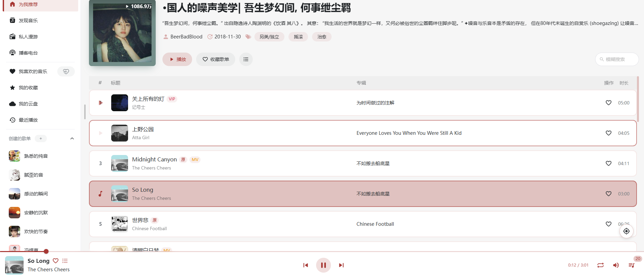
Task: Play the song 上野公园
Action: pyautogui.click(x=100, y=133)
